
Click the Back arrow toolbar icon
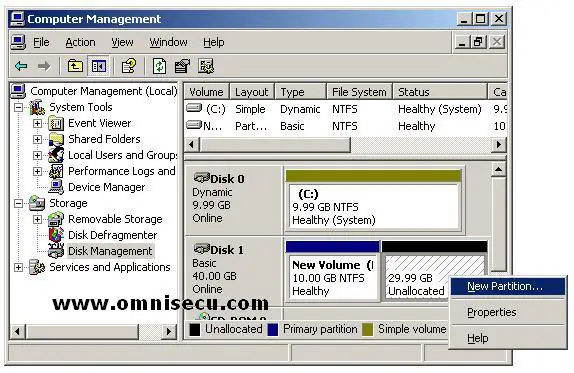(21, 66)
